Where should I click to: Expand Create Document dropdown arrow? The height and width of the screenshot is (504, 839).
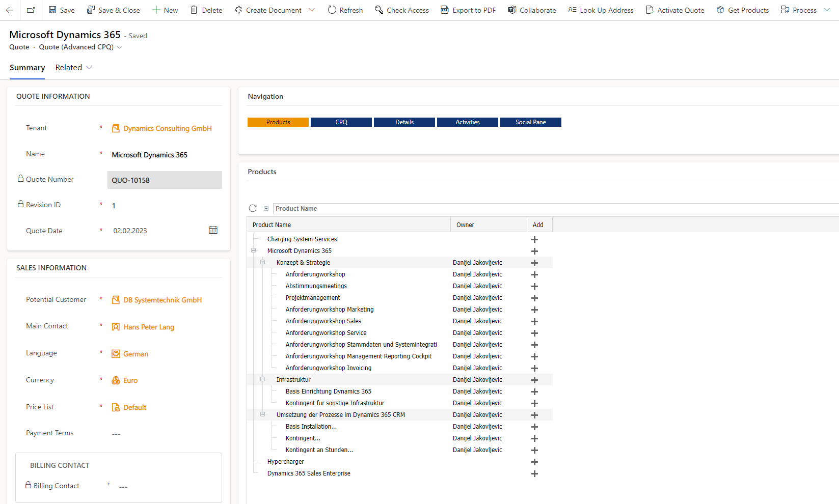(x=312, y=10)
